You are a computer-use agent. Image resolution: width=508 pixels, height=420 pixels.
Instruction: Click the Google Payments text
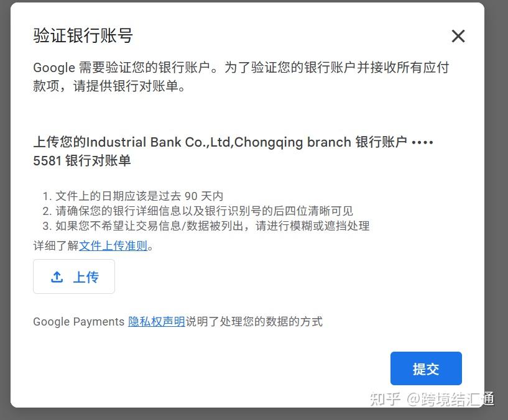(x=79, y=322)
